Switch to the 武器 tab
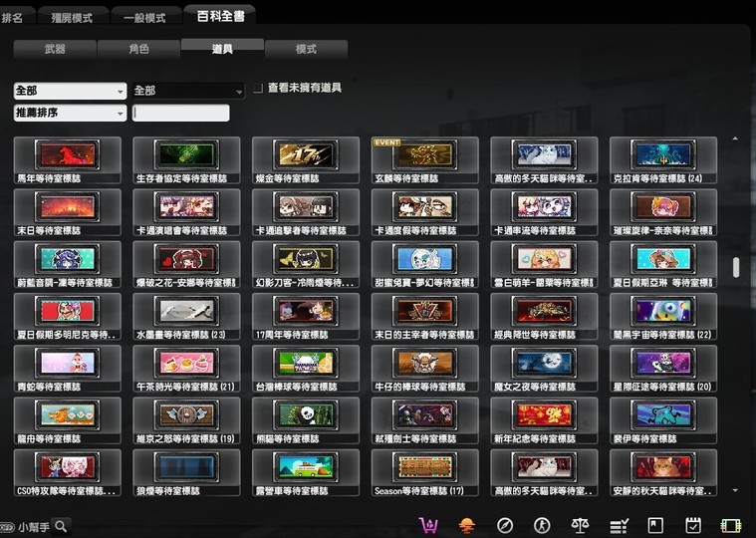Image resolution: width=756 pixels, height=538 pixels. coord(55,49)
